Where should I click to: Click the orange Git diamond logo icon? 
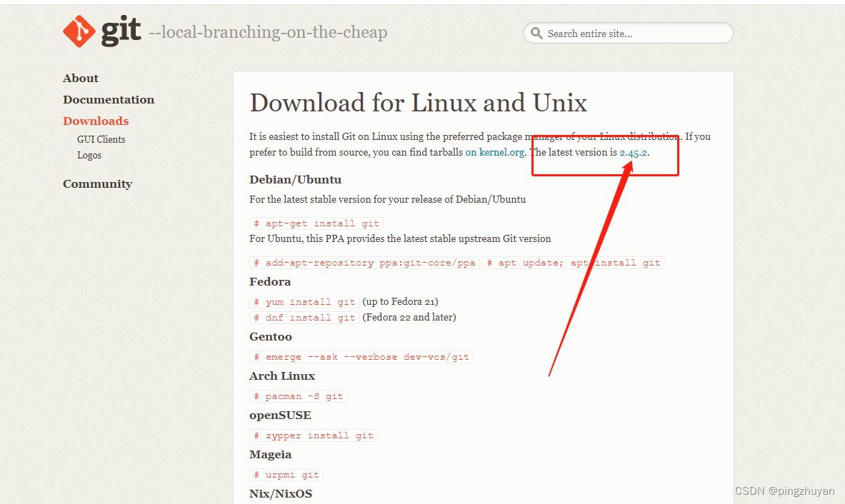tap(79, 31)
